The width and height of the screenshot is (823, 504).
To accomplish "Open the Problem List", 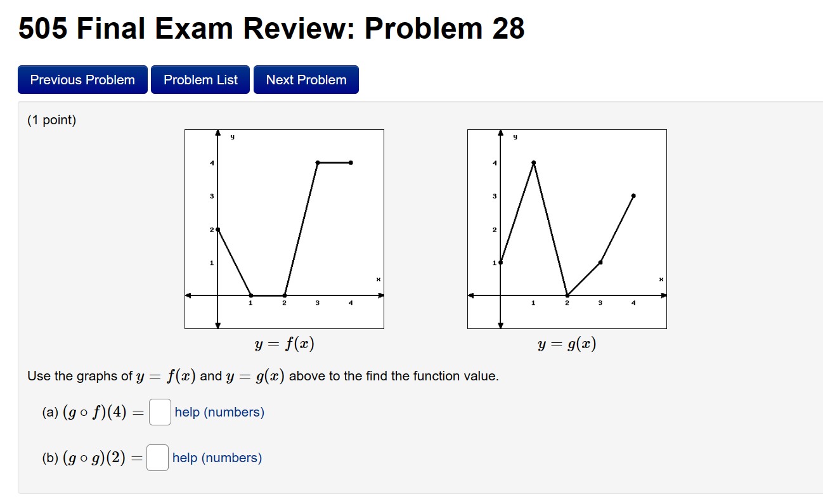I will 200,79.
